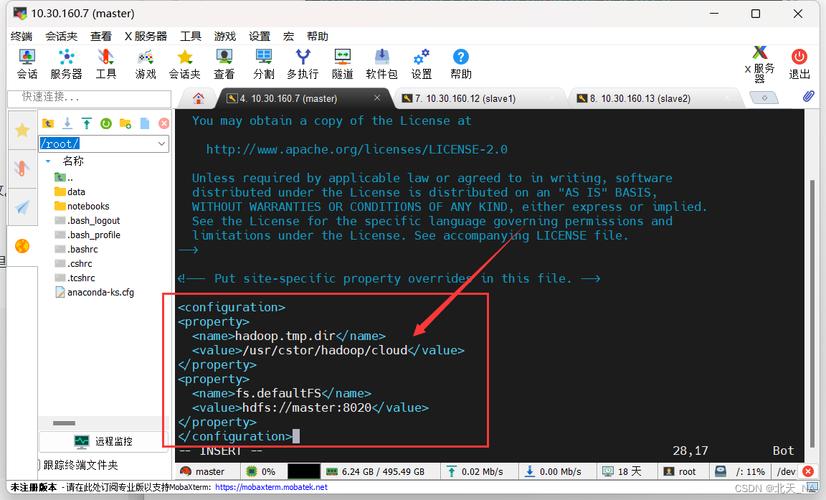Click the 退出 (Exit) power icon
The width and height of the screenshot is (826, 500).
tap(799, 64)
